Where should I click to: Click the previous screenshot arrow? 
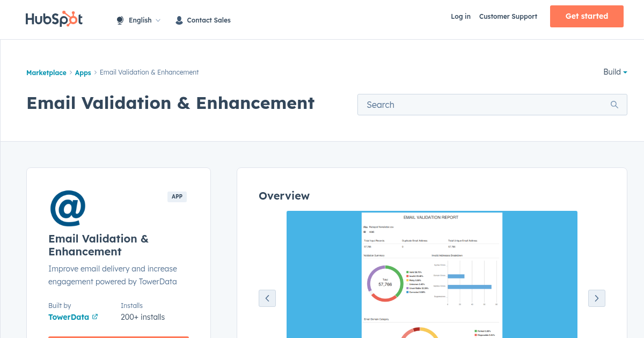click(267, 298)
